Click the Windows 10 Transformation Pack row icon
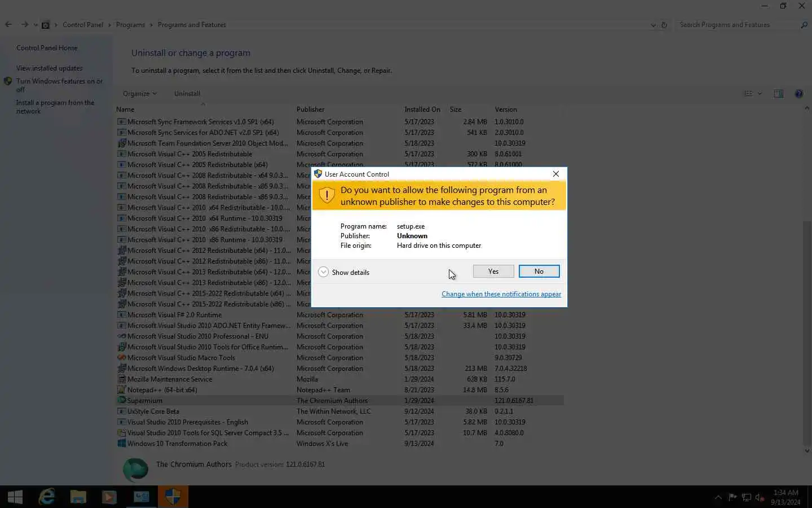Viewport: 812px width, 508px height. [x=121, y=444]
